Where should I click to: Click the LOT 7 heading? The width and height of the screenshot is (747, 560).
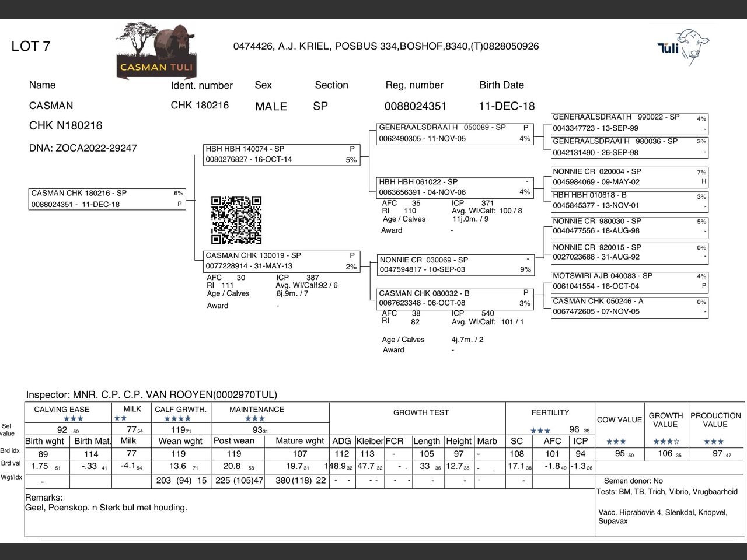(31, 47)
